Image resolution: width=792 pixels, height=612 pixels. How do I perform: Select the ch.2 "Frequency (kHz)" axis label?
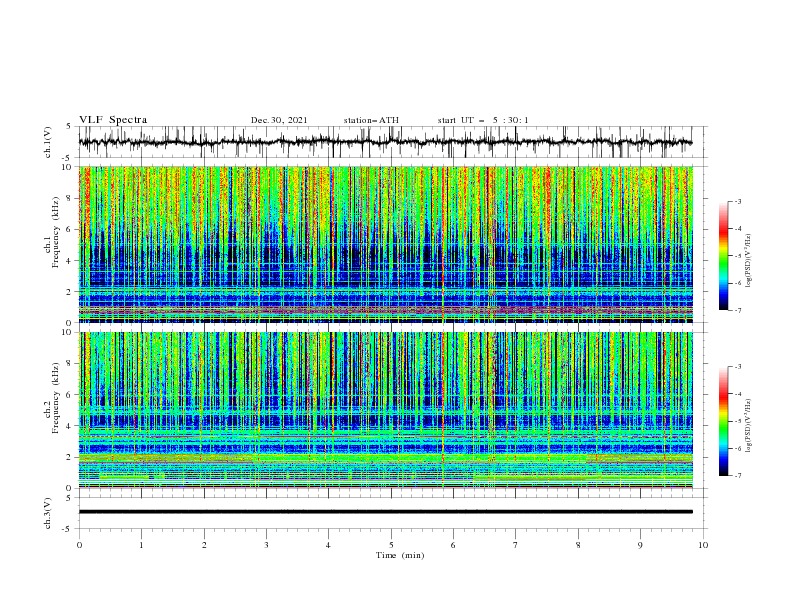[56, 398]
